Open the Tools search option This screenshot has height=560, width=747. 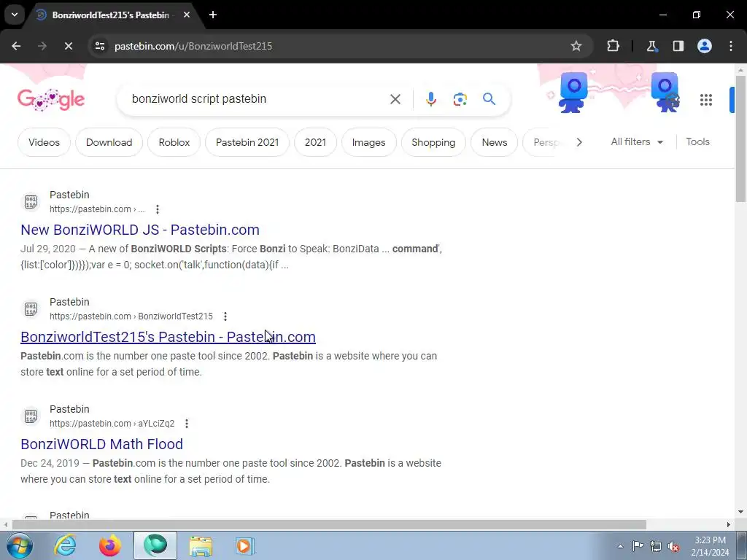pos(697,142)
